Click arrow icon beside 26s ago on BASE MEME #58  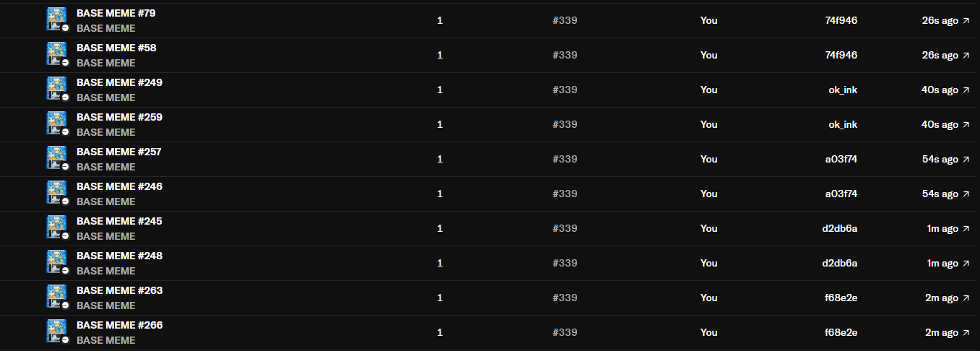tap(966, 56)
